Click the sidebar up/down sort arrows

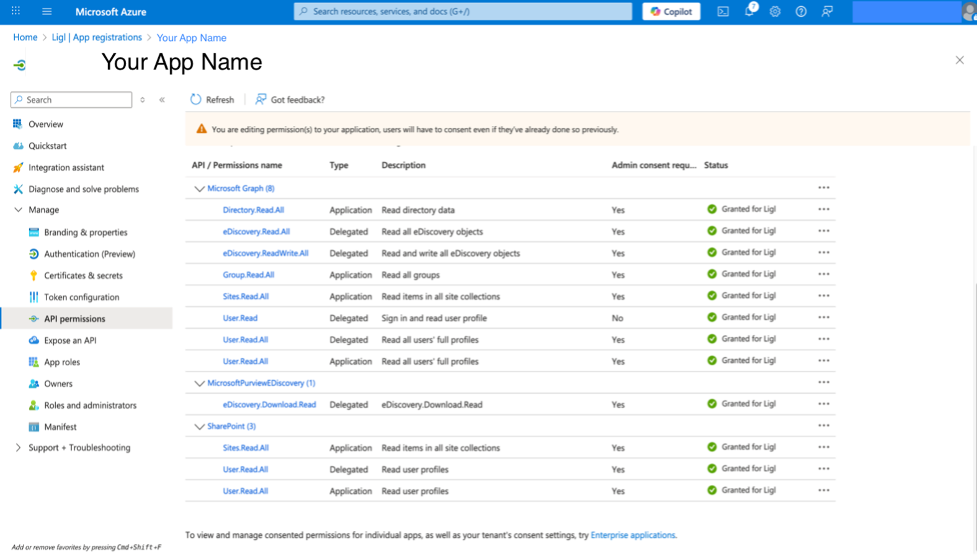coord(143,100)
